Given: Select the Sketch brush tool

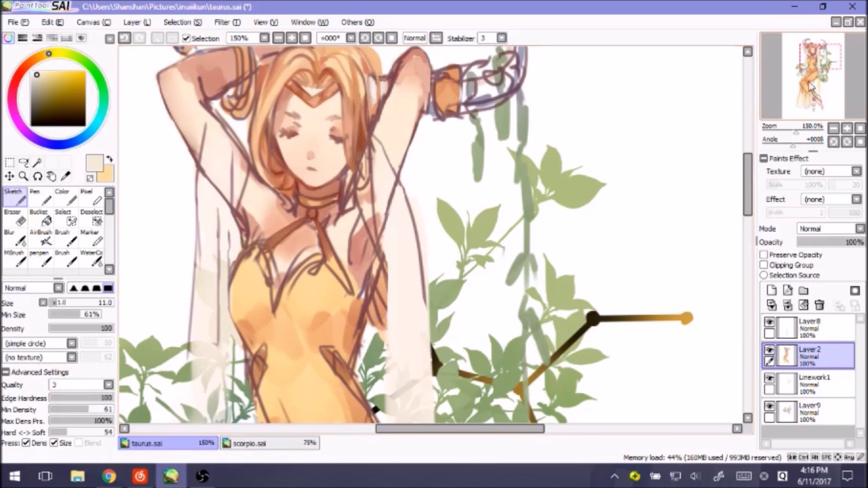Looking at the screenshot, I should (15, 197).
